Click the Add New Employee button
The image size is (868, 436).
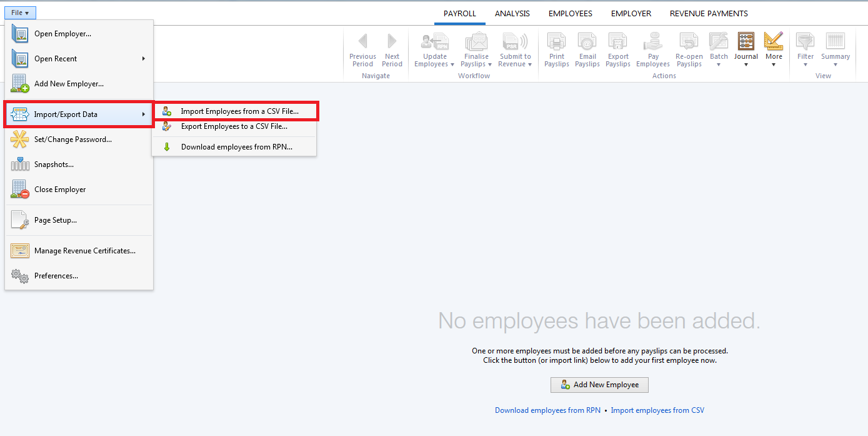click(x=599, y=385)
